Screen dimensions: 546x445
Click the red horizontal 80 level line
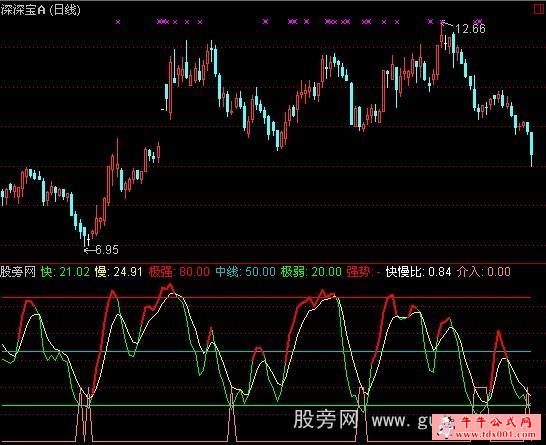coord(266,297)
